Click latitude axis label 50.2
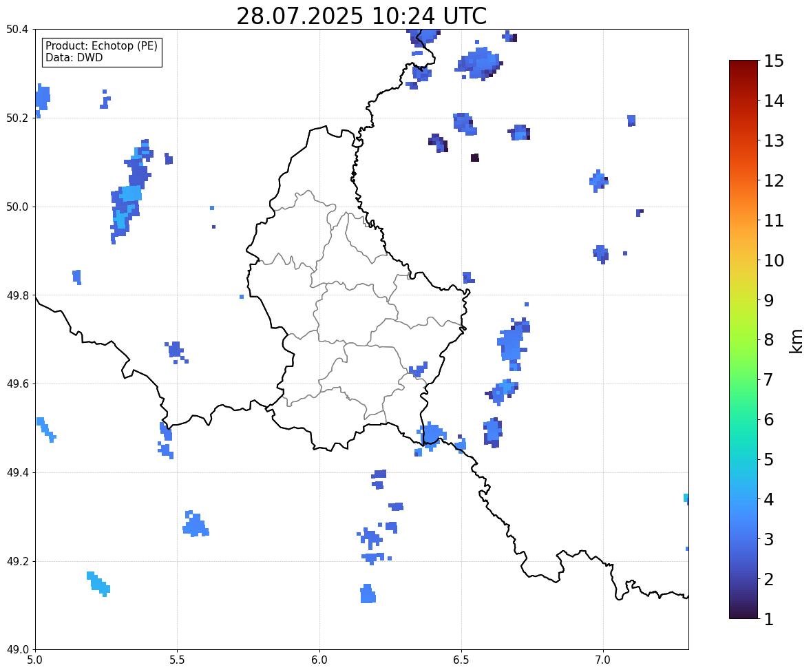This screenshot has width=811, height=672. tap(18, 118)
